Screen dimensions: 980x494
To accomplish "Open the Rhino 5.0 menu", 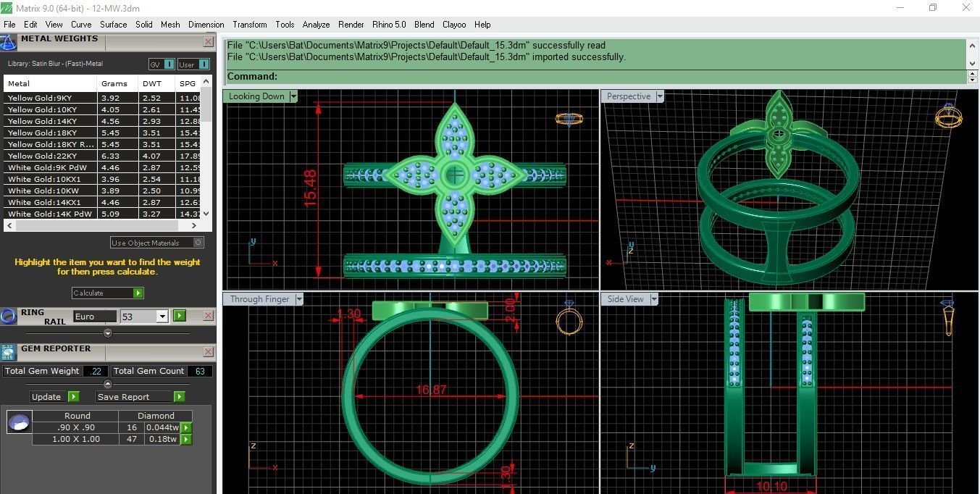I will [389, 25].
